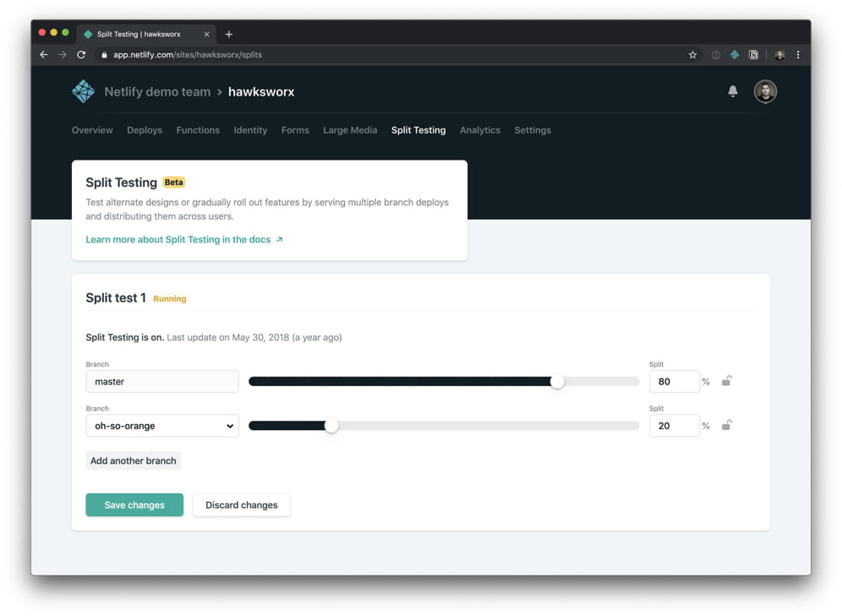The height and width of the screenshot is (616, 842).
Task: Open Chrome's three-dot menu
Action: [x=799, y=54]
